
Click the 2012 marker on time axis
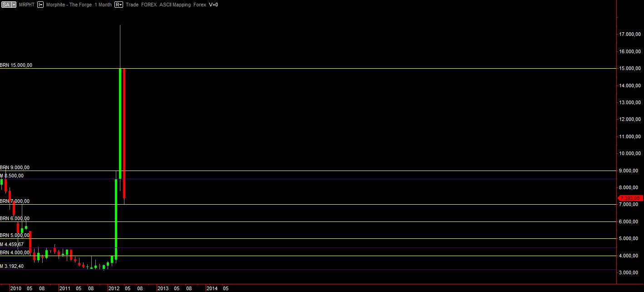(x=114, y=288)
